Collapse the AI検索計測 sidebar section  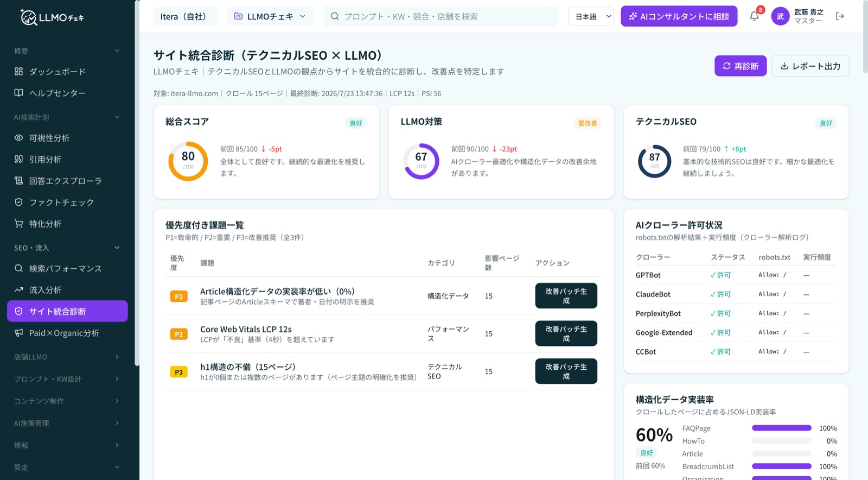(117, 117)
